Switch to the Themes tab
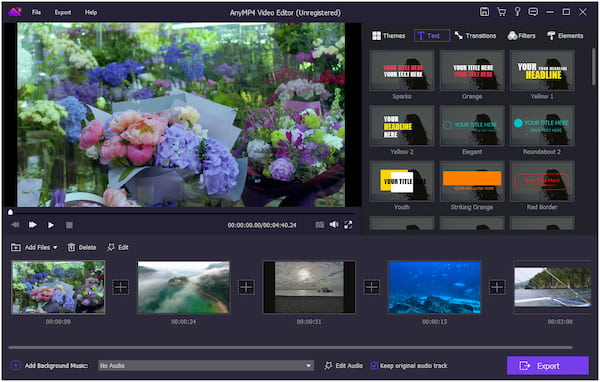This screenshot has width=600, height=382. click(388, 36)
